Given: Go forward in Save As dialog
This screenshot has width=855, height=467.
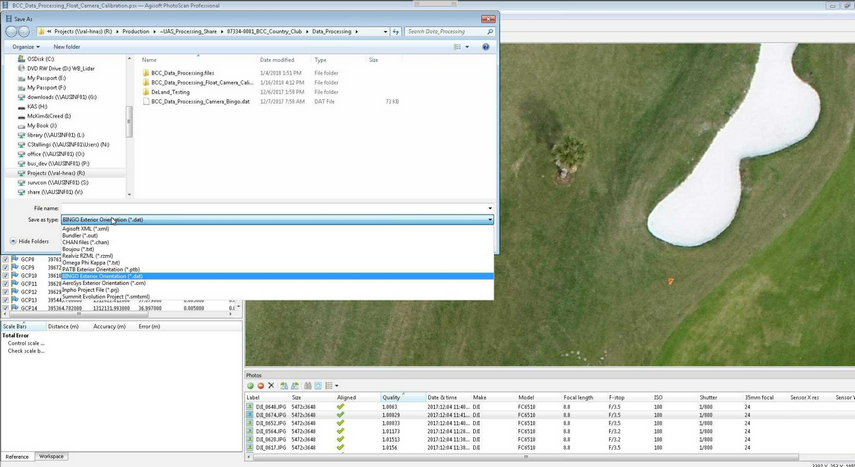Looking at the screenshot, I should pos(24,32).
